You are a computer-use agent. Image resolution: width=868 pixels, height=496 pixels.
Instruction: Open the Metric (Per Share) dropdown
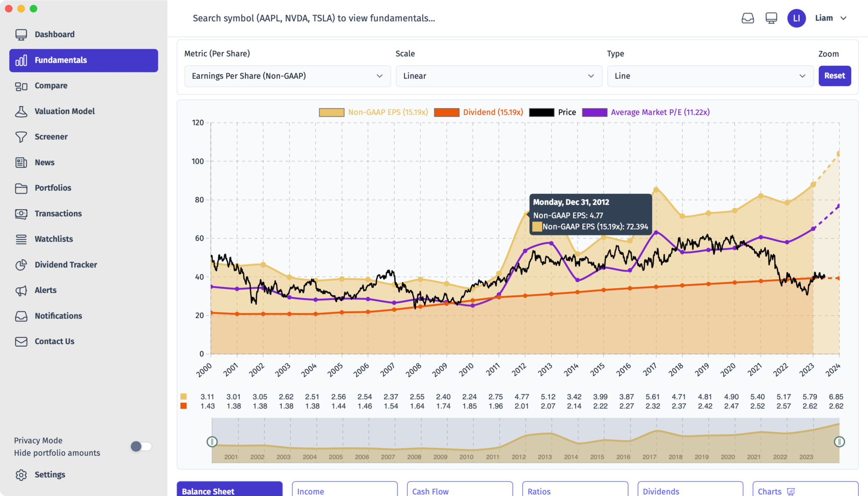287,76
